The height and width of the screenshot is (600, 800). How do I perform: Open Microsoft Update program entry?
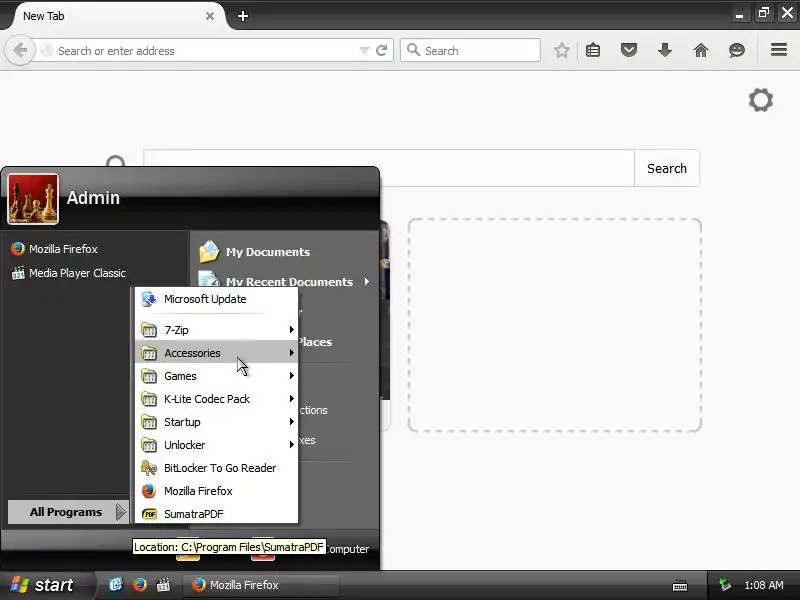pos(216,299)
